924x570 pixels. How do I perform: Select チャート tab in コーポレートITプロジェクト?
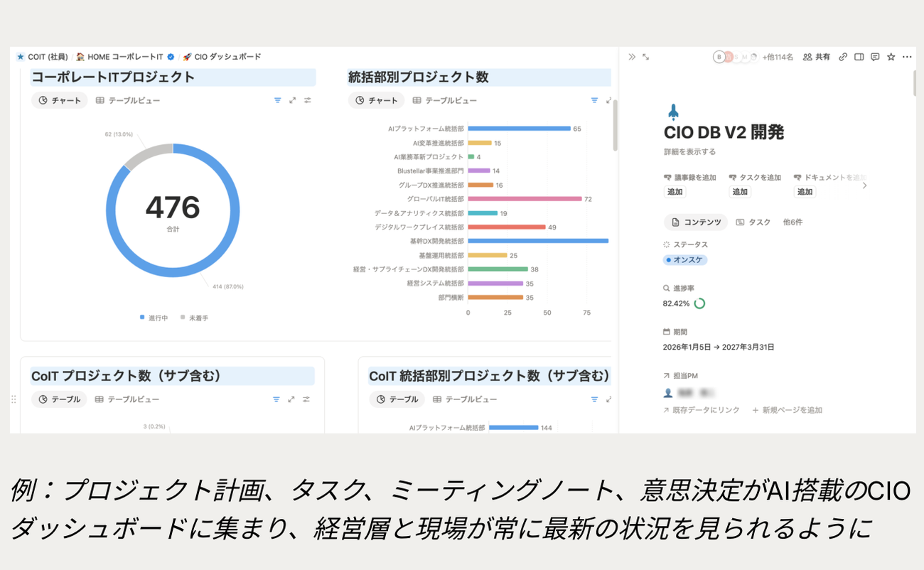(60, 100)
